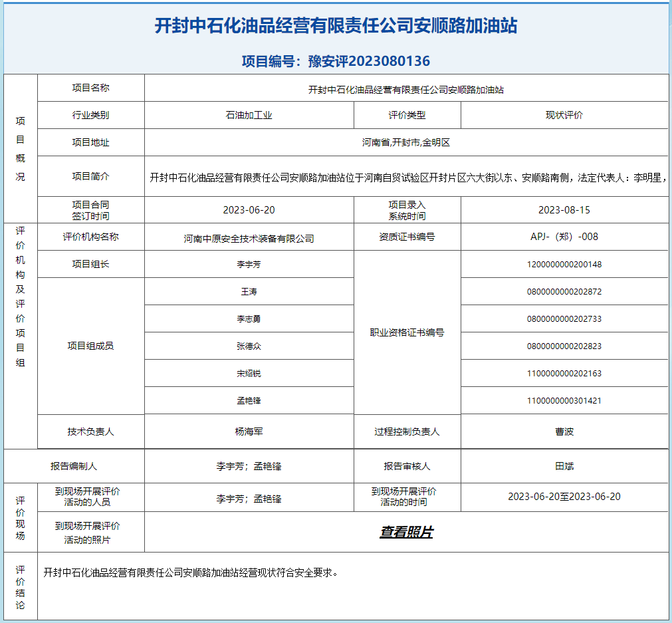Viewport: 672px width, 623px height.
Task: Click the 到现场开展评价活动的时间 label
Action: click(x=403, y=497)
